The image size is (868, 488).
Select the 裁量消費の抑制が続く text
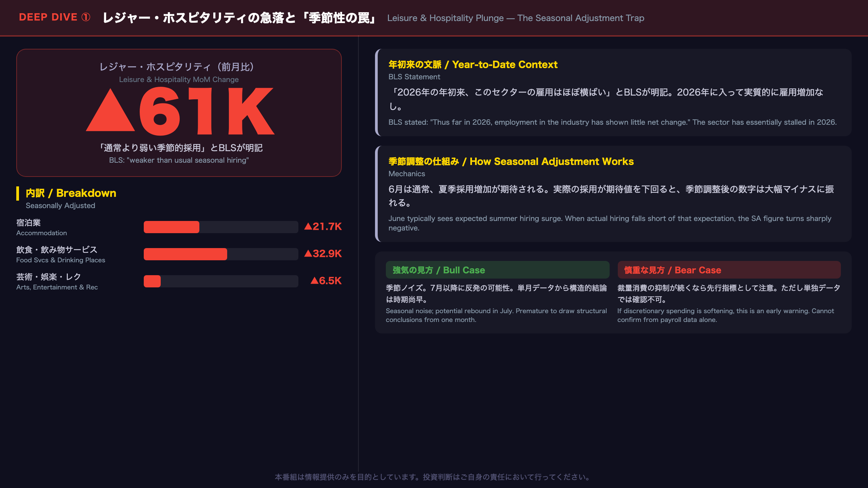click(729, 293)
